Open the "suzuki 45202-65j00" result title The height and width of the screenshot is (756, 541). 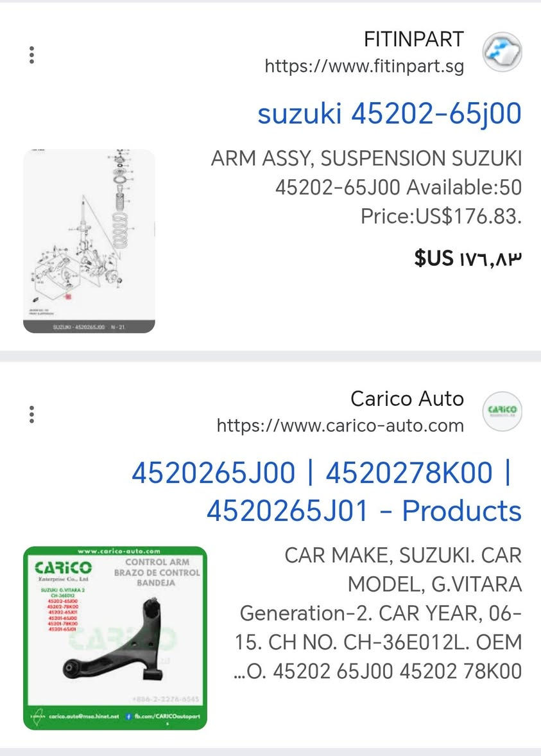click(389, 114)
